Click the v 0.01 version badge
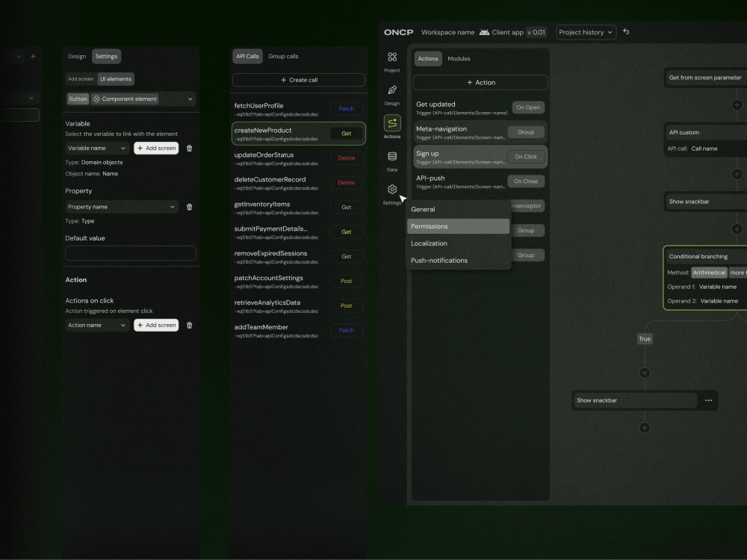 [x=536, y=32]
